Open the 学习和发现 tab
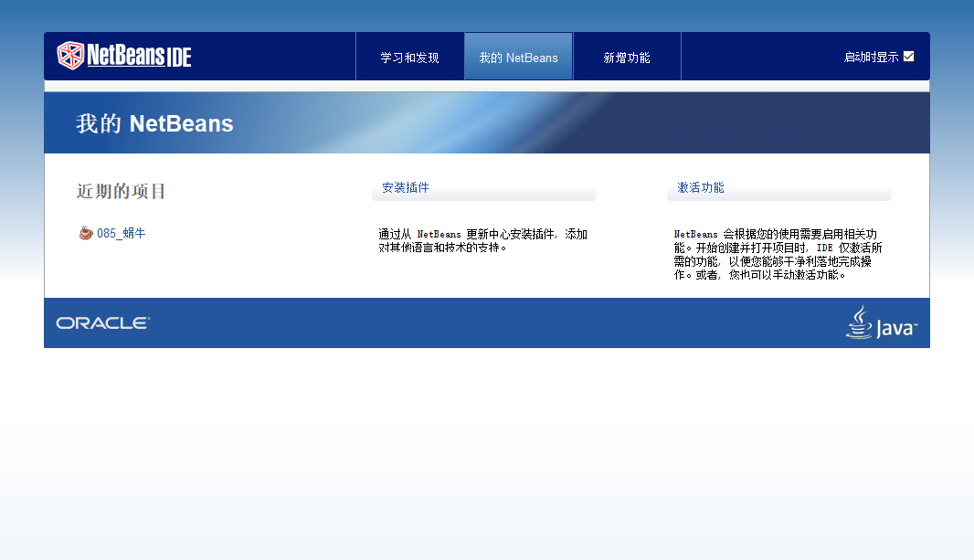 [x=410, y=58]
